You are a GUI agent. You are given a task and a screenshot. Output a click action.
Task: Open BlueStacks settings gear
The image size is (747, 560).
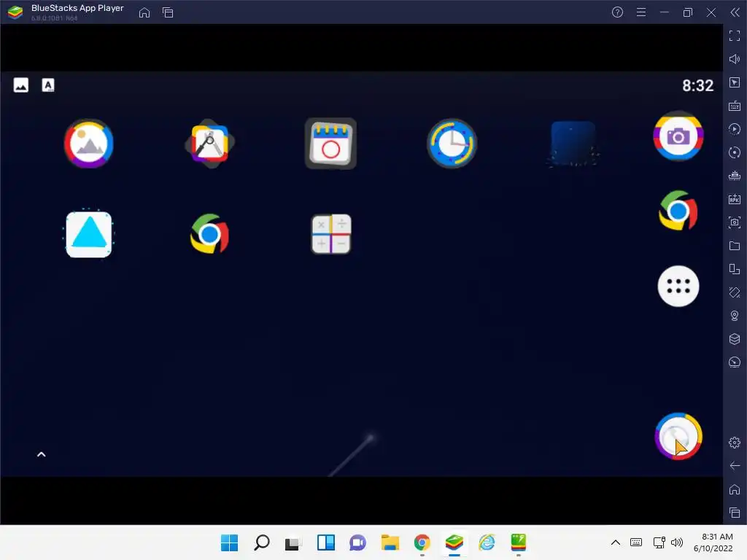coord(735,443)
